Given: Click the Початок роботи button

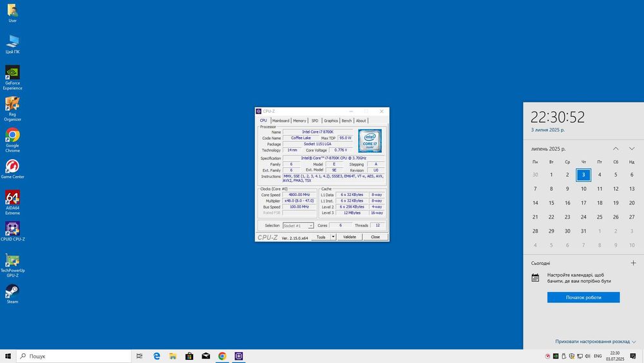Looking at the screenshot, I should coord(583,297).
